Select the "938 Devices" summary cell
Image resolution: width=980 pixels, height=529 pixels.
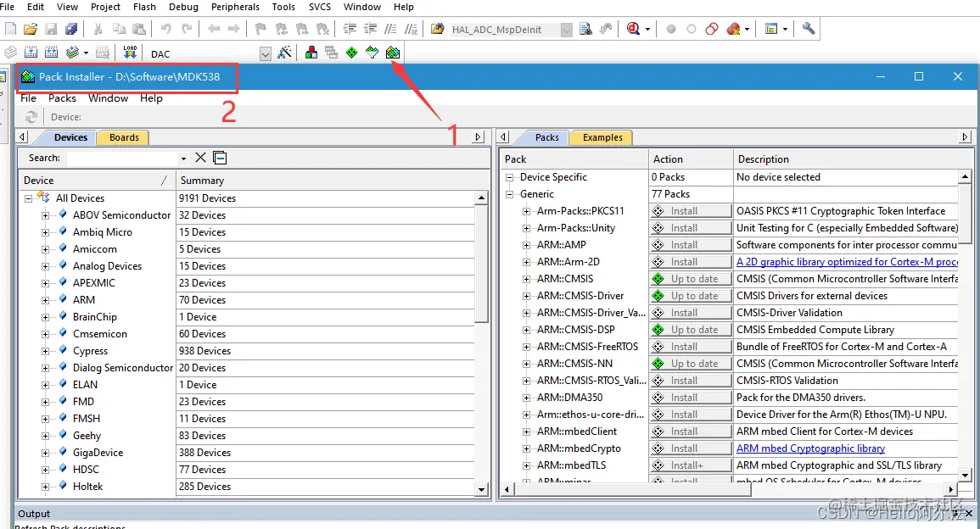326,351
